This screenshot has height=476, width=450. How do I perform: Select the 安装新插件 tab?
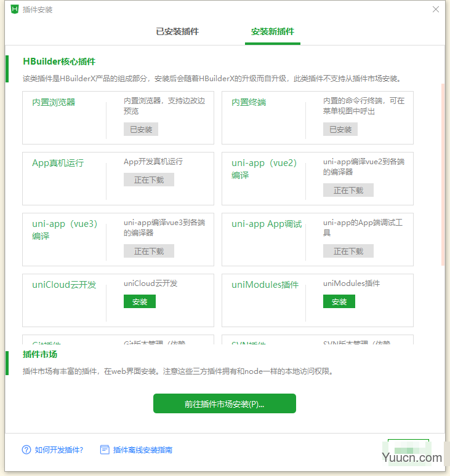click(x=273, y=31)
